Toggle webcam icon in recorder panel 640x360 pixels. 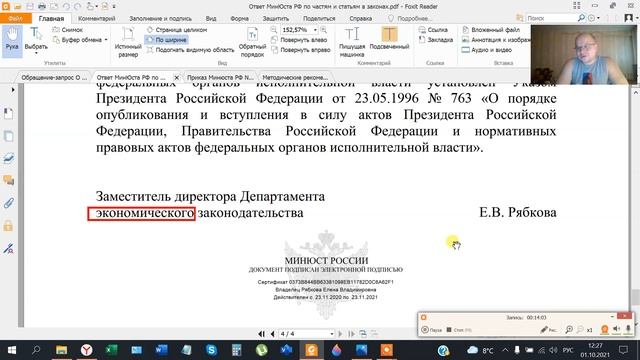click(x=604, y=329)
